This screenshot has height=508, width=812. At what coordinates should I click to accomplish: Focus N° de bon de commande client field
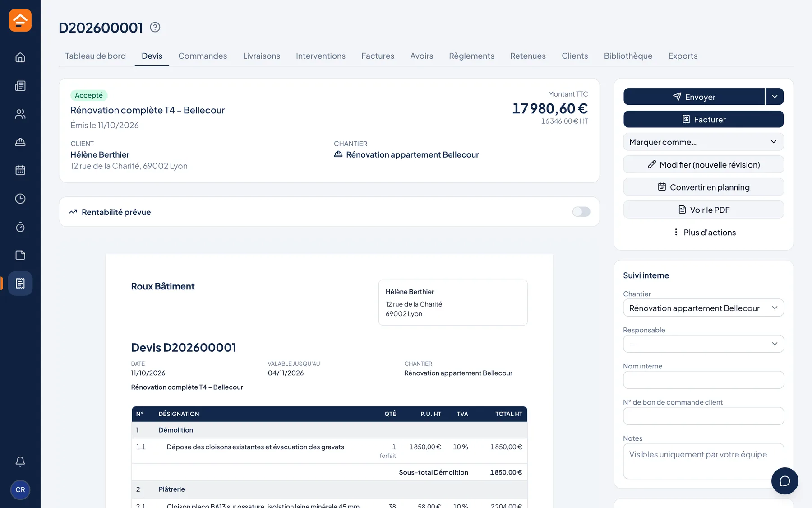[703, 416]
